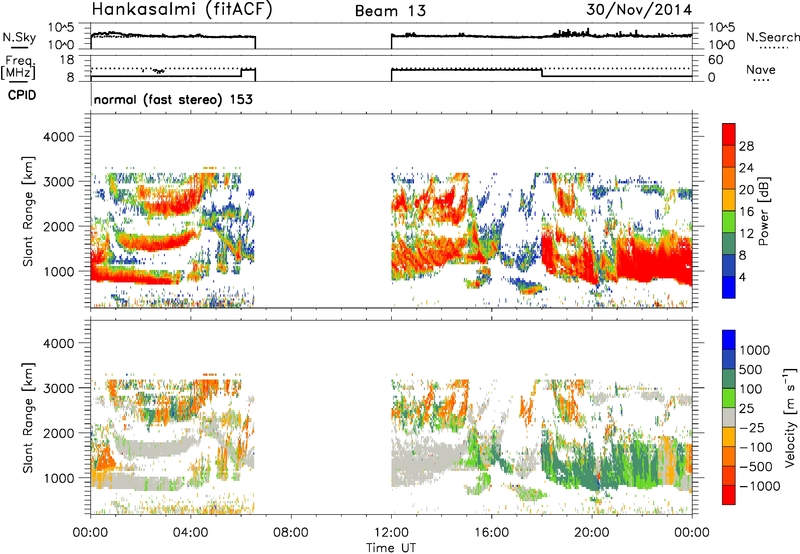Click the '-1000' velocity colorbar tick

759,486
